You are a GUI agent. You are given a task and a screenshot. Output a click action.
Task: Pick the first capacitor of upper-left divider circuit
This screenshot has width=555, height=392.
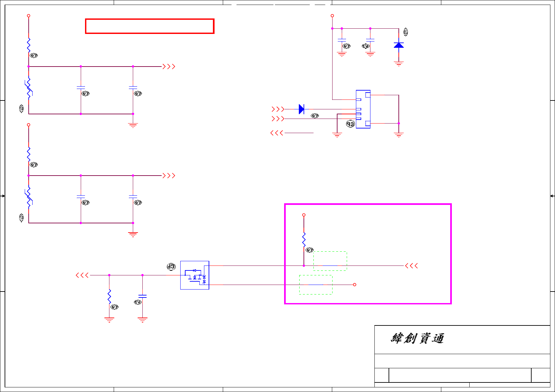81,88
